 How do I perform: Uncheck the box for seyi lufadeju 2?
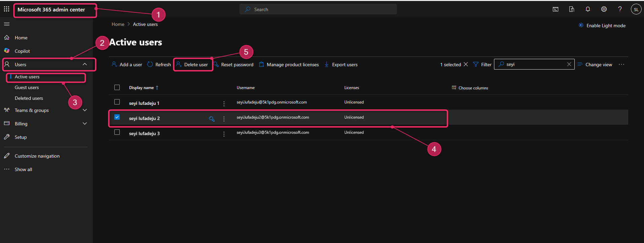(117, 117)
